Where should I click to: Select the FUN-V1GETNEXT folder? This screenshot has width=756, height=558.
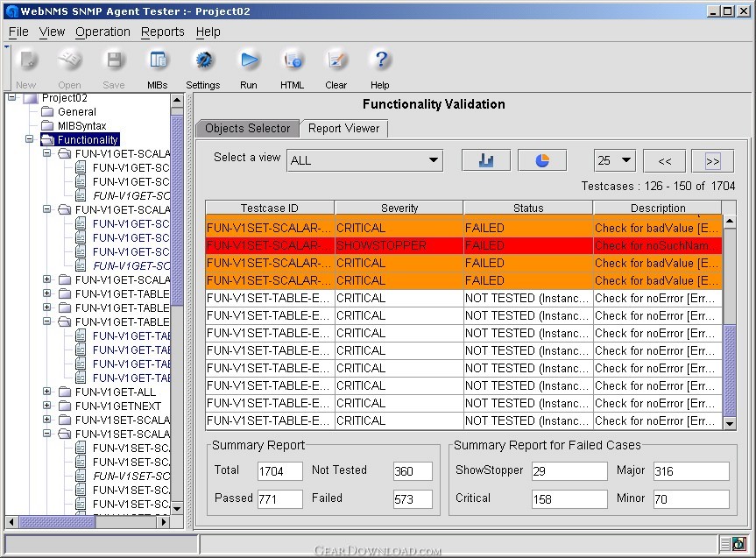tap(117, 406)
